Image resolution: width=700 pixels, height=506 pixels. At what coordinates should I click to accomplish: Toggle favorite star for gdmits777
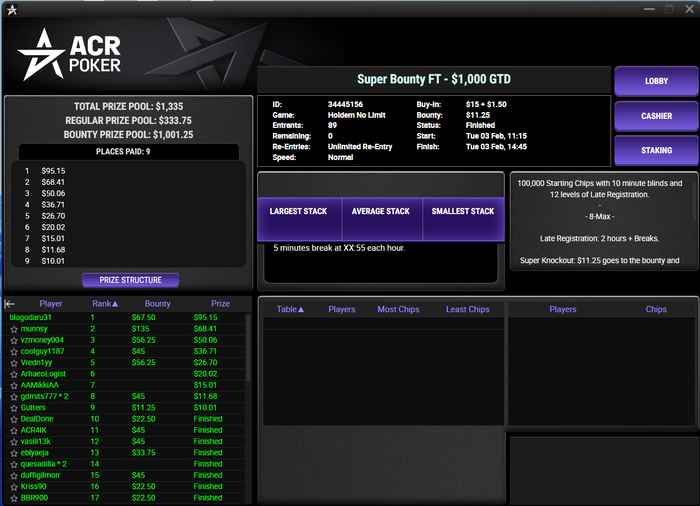[x=14, y=397]
